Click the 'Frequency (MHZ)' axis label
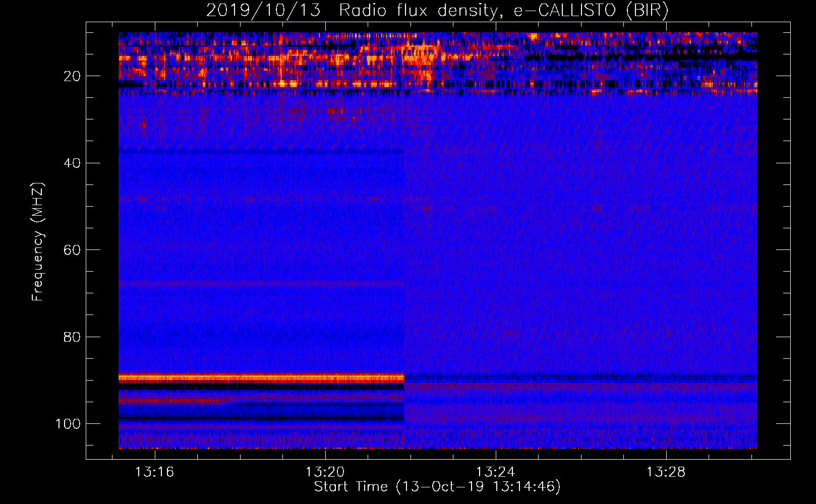The image size is (816, 504). coord(38,241)
